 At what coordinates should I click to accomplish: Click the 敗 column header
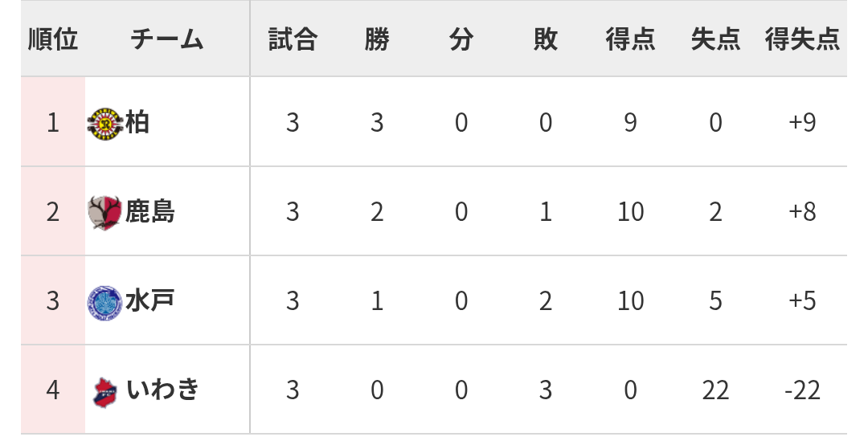tap(546, 39)
